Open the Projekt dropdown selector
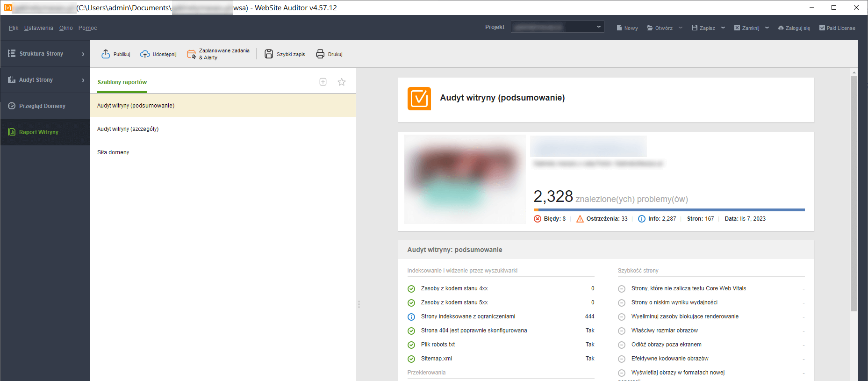This screenshot has width=868, height=381. pos(557,27)
